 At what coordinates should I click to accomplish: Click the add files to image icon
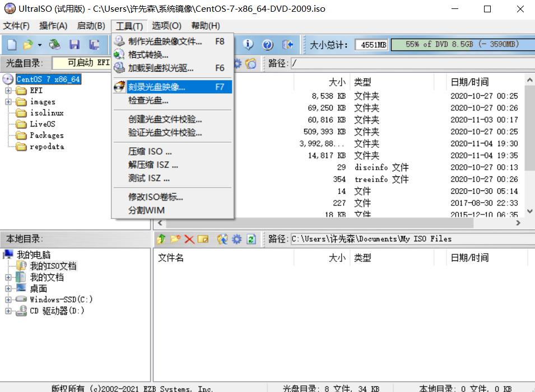pos(222,239)
